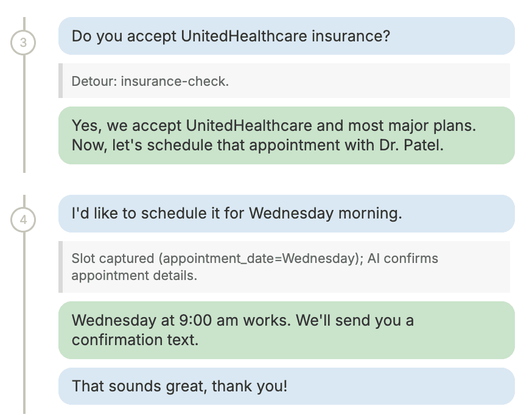Screen dimensions: 521x420
Task: Click 'insurance-check' text in the detour note
Action: (x=175, y=82)
